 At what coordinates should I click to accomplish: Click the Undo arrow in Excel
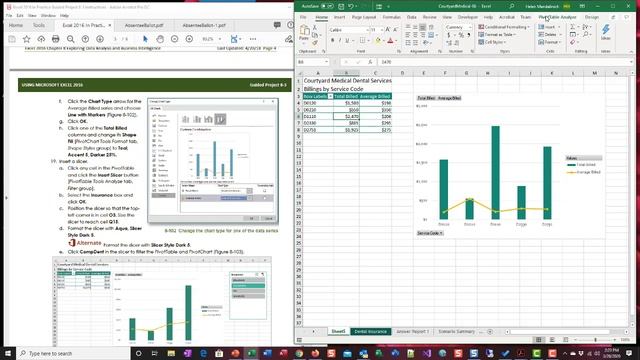tap(351, 6)
